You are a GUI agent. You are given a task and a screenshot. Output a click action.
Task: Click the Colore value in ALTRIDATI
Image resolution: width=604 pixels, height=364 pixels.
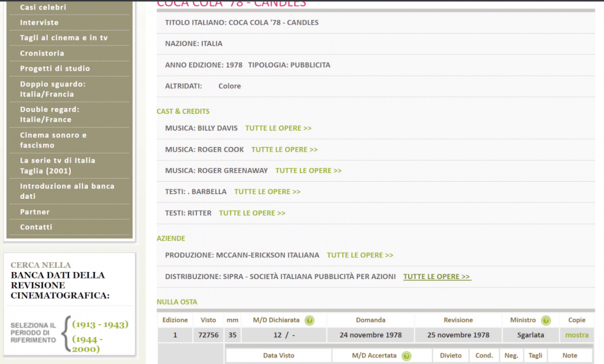229,86
